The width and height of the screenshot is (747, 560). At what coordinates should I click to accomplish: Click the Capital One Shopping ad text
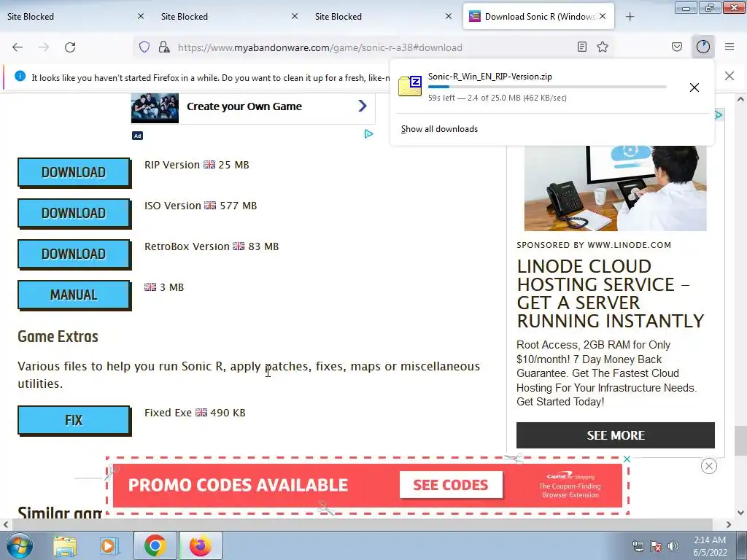coord(570,486)
